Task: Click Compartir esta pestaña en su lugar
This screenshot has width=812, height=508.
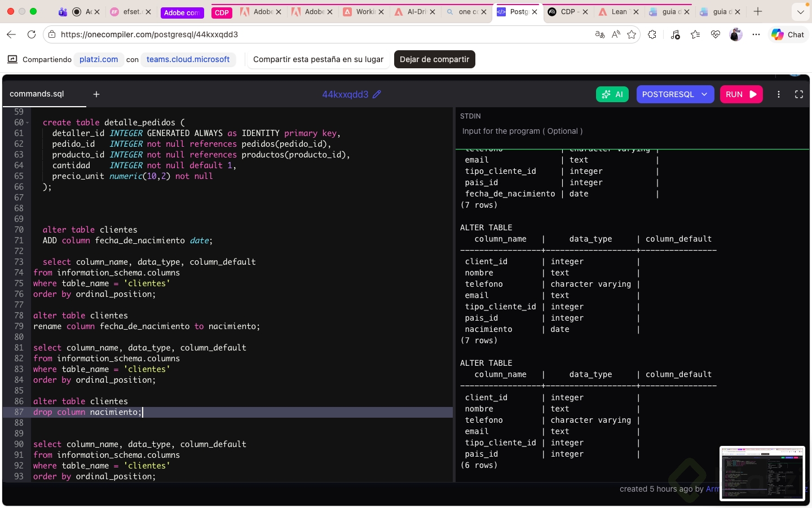Action: [318, 59]
